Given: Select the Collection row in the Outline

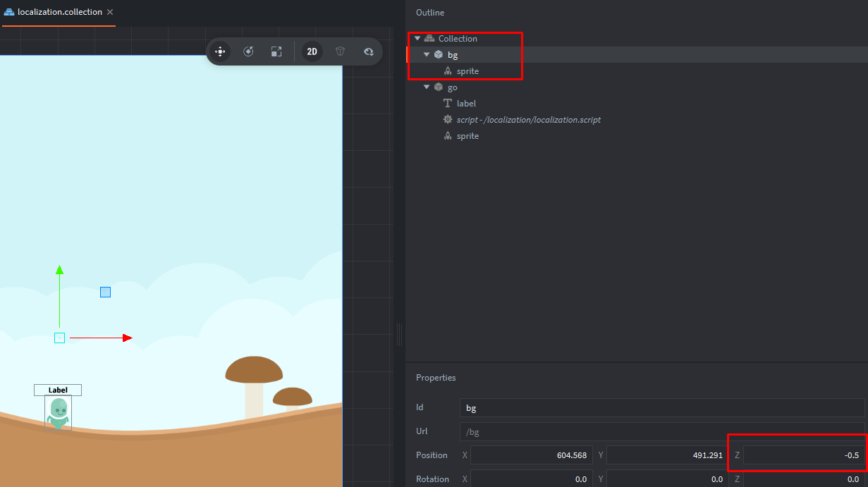Looking at the screenshot, I should coord(637,39).
